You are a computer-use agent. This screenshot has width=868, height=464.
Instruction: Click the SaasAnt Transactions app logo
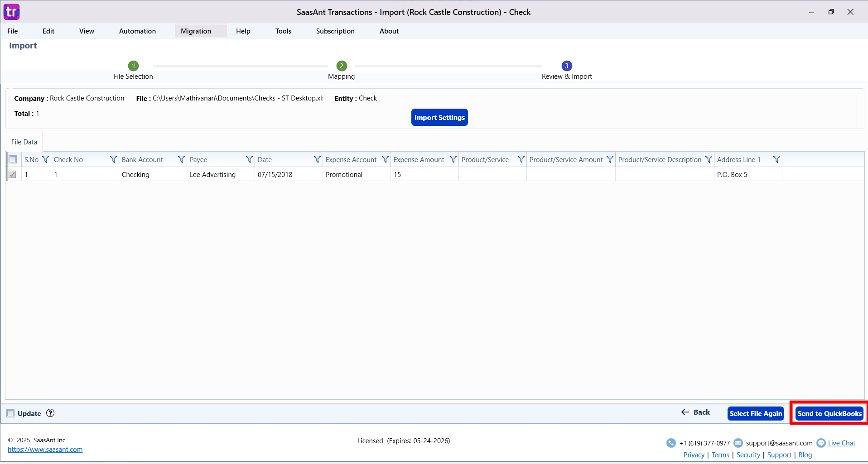(12, 12)
